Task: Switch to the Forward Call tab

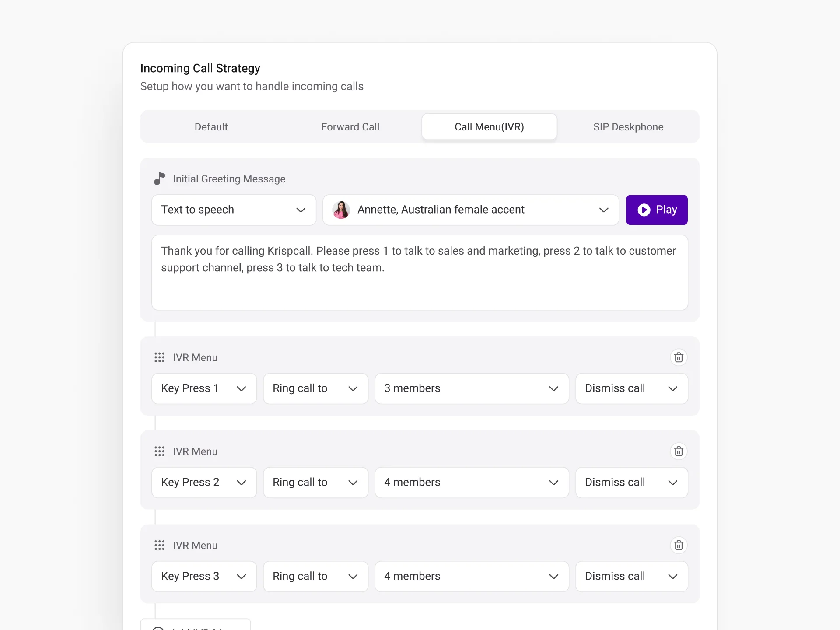Action: pyautogui.click(x=350, y=127)
